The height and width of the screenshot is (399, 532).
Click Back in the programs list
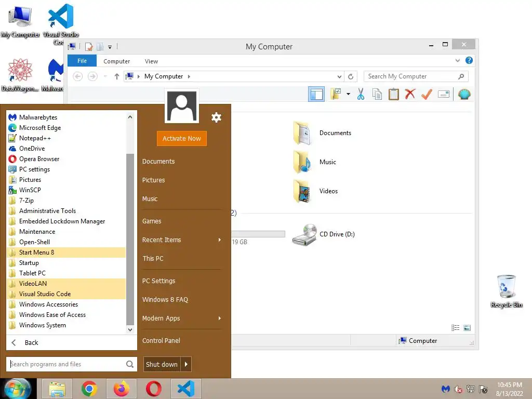pos(72,343)
